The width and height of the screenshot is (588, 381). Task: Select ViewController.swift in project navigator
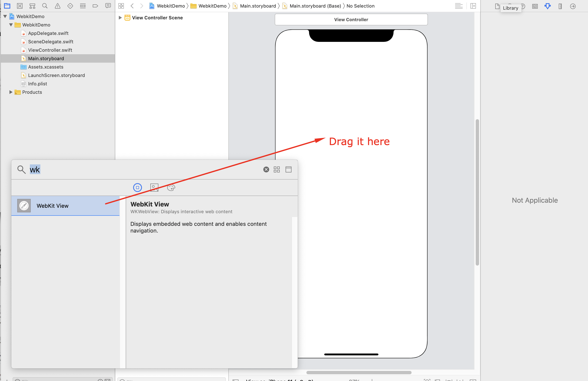50,50
